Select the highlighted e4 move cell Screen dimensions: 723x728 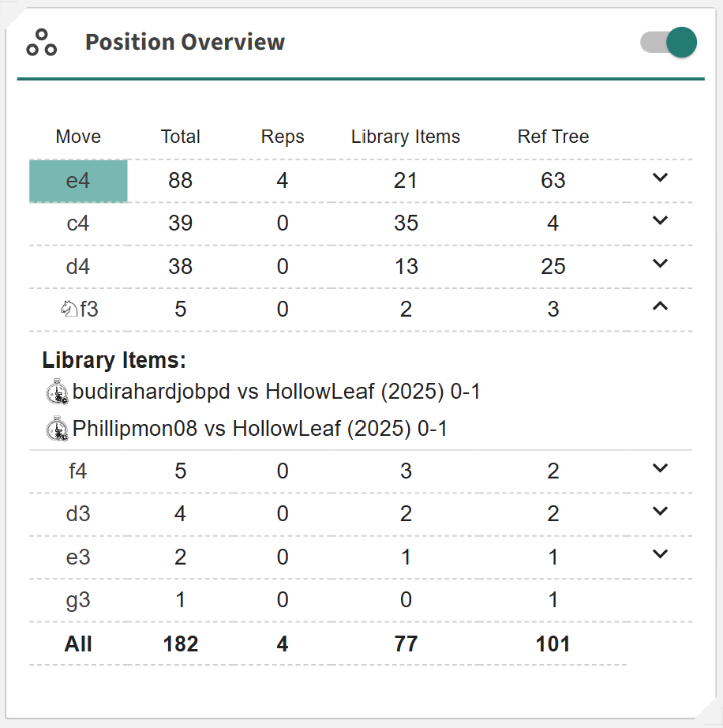point(78,181)
